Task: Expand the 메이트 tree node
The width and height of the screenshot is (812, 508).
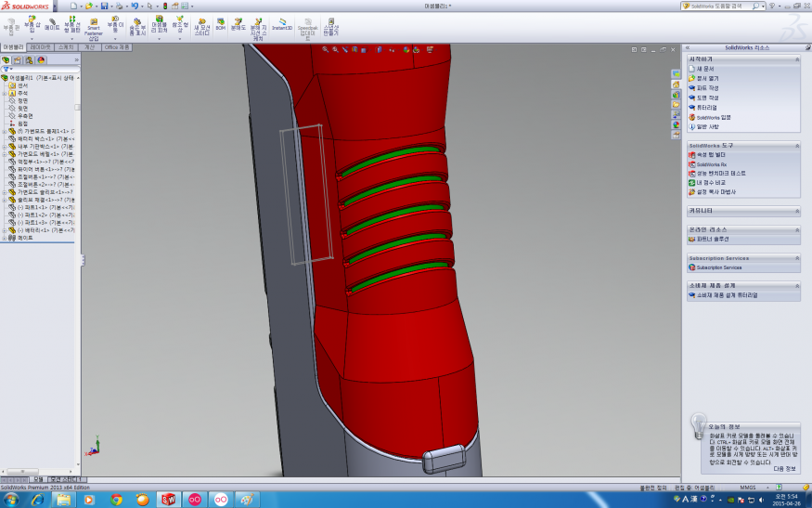Action: [5, 238]
